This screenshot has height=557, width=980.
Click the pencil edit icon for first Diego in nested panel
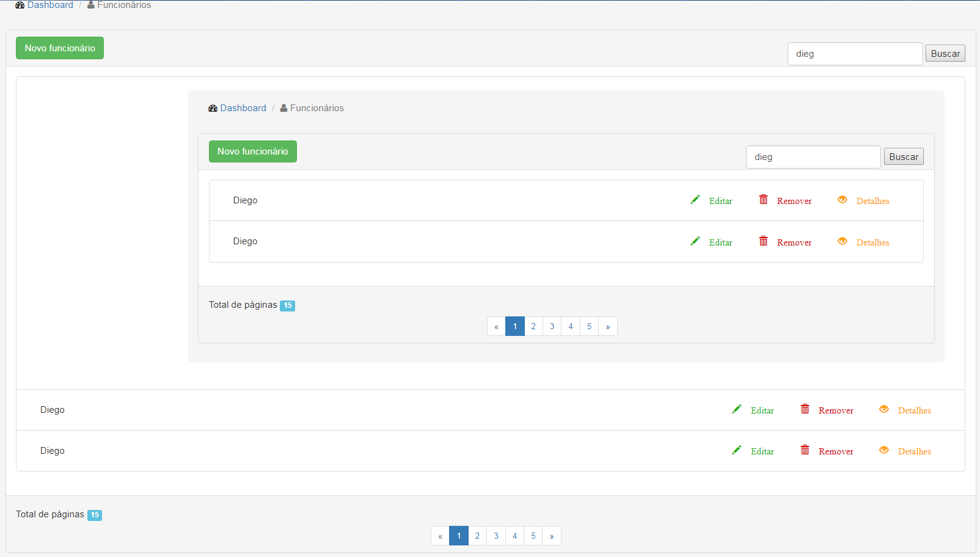(x=695, y=200)
